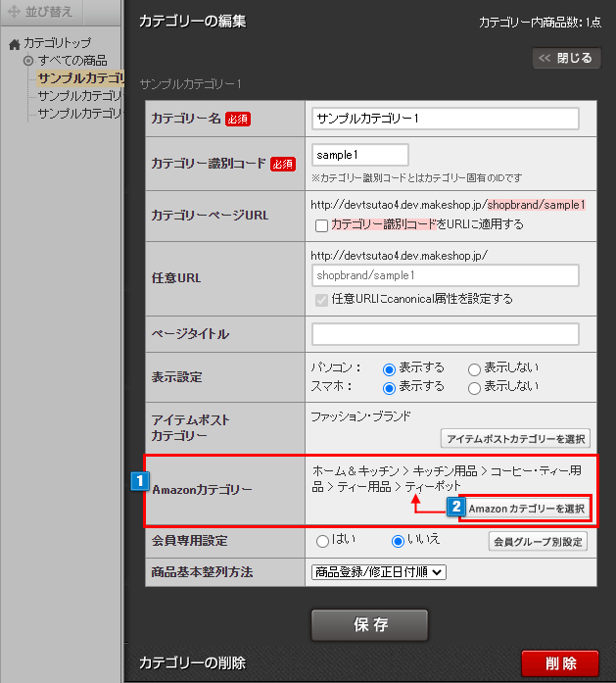Click the red 削除 delete button
616x683 pixels.
559,663
